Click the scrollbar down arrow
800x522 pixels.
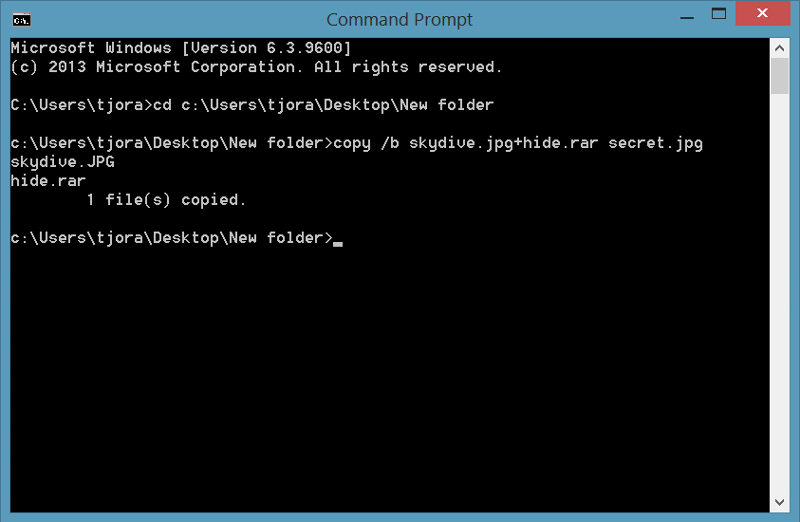(x=779, y=502)
